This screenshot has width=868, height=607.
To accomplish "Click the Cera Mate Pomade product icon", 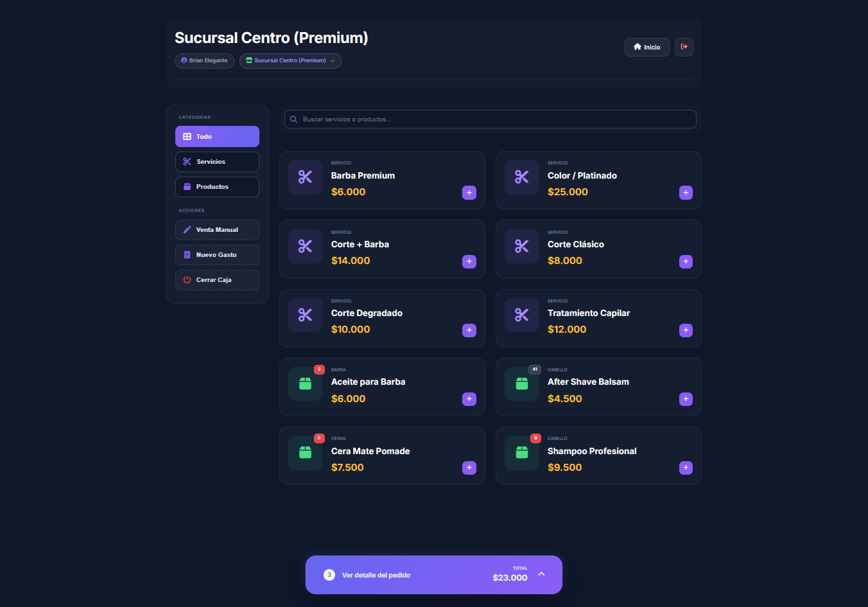I will coord(305,452).
